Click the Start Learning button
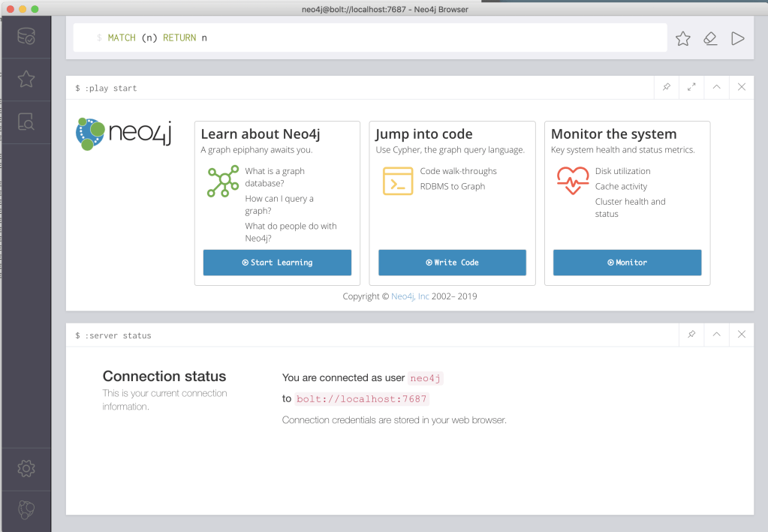Screen dimensions: 768x532 click(x=277, y=263)
